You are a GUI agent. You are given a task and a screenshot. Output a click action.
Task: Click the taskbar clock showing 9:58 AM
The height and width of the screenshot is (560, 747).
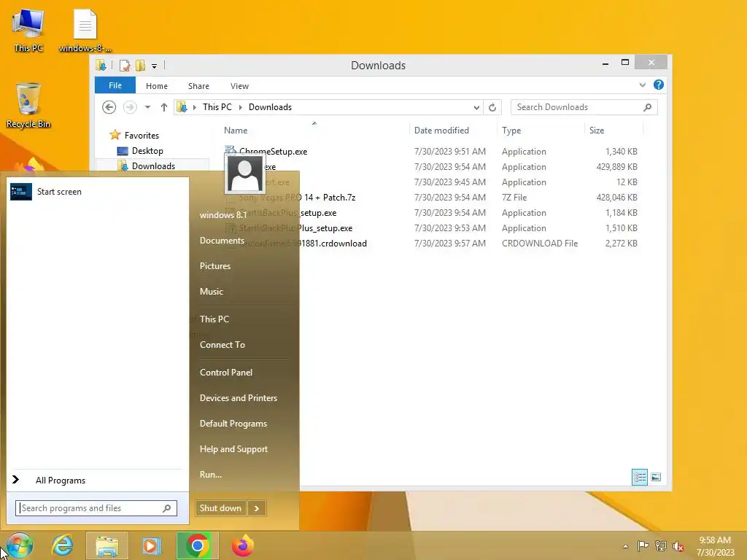[715, 546]
